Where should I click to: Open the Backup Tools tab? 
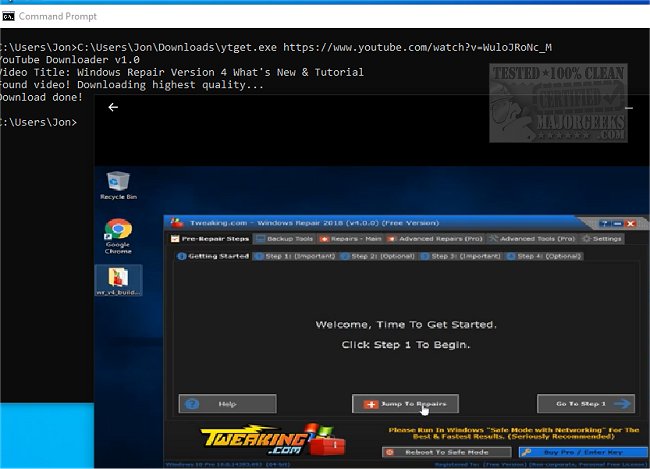pyautogui.click(x=284, y=239)
